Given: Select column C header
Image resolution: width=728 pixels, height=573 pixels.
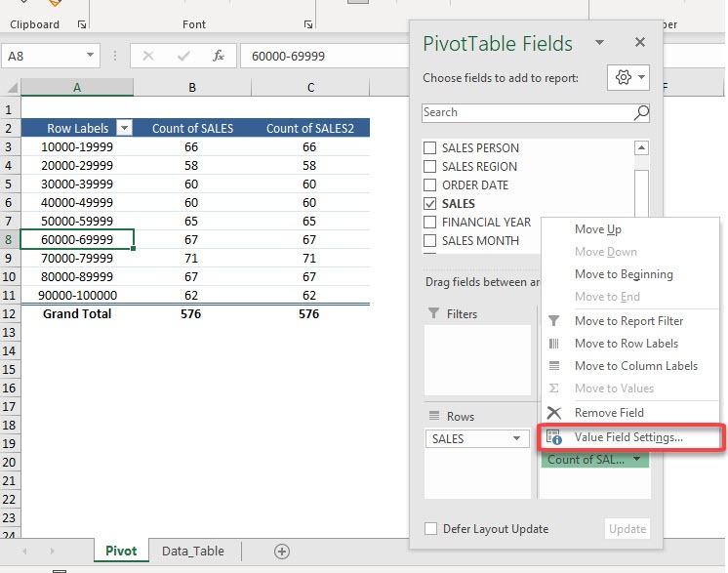Looking at the screenshot, I should tap(310, 87).
